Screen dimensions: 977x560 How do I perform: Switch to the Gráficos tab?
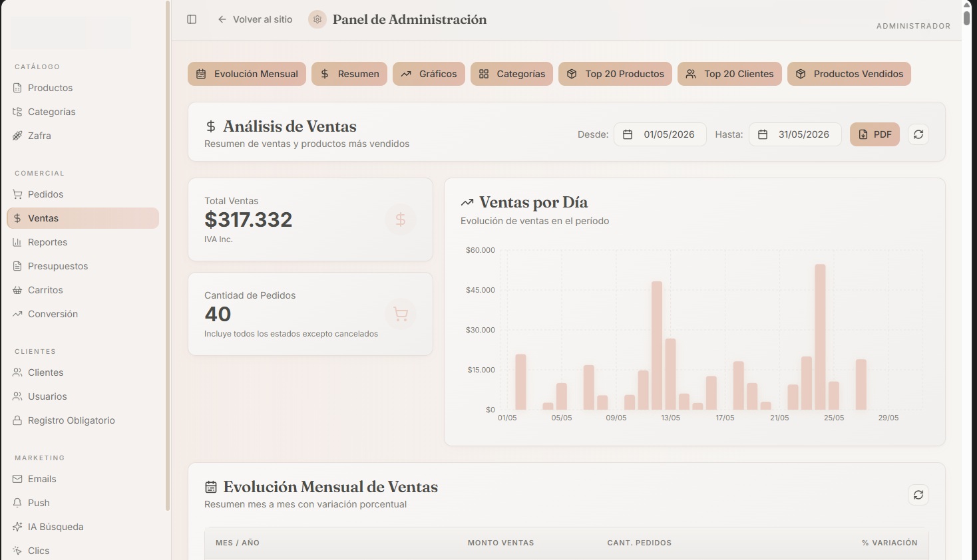pyautogui.click(x=429, y=74)
